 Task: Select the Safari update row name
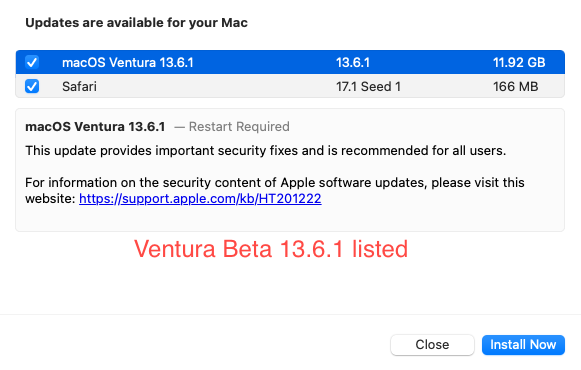coord(79,87)
